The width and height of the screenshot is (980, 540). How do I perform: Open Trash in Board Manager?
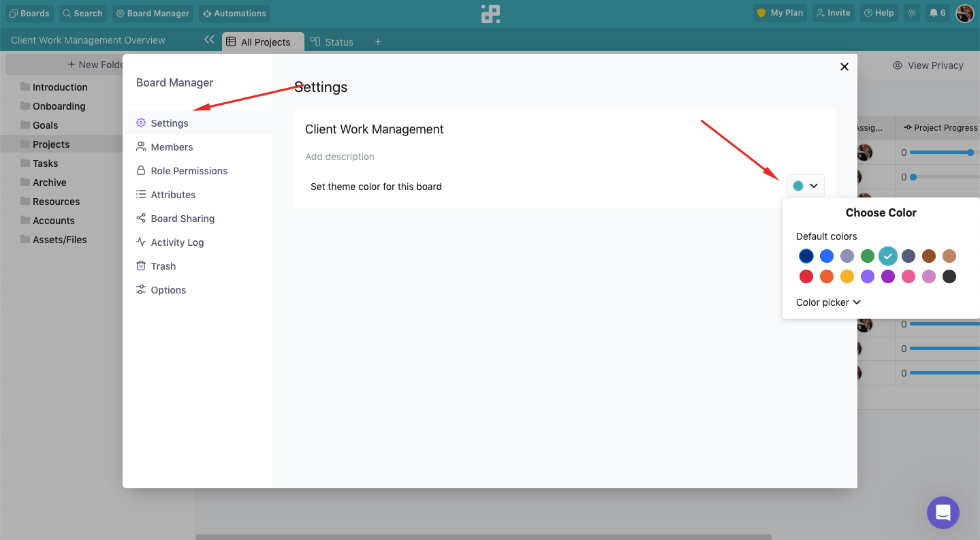(197, 266)
